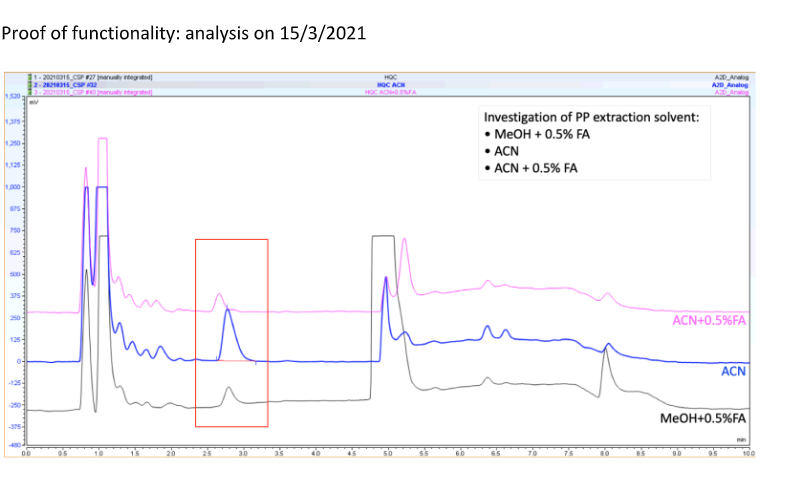The height and width of the screenshot is (483, 803).
Task: Click the small MeOH peak near 2.8 min
Action: [228, 388]
